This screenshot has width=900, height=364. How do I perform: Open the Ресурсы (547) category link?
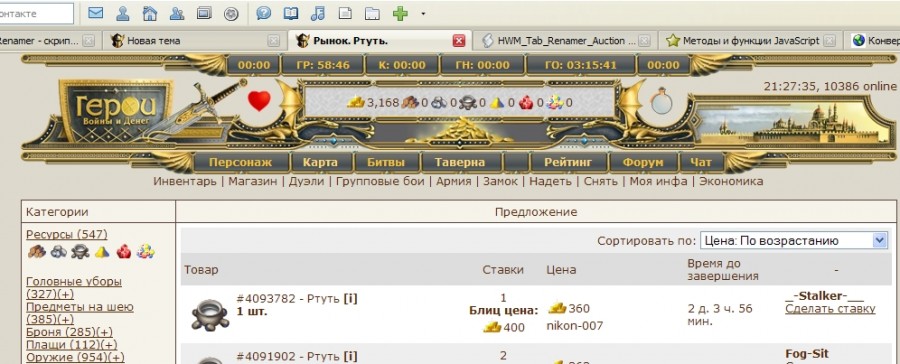[67, 234]
